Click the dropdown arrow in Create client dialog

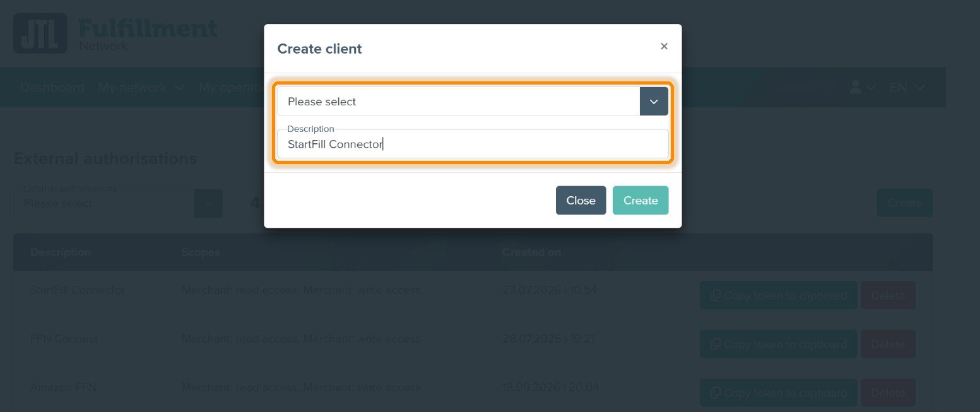pyautogui.click(x=654, y=102)
